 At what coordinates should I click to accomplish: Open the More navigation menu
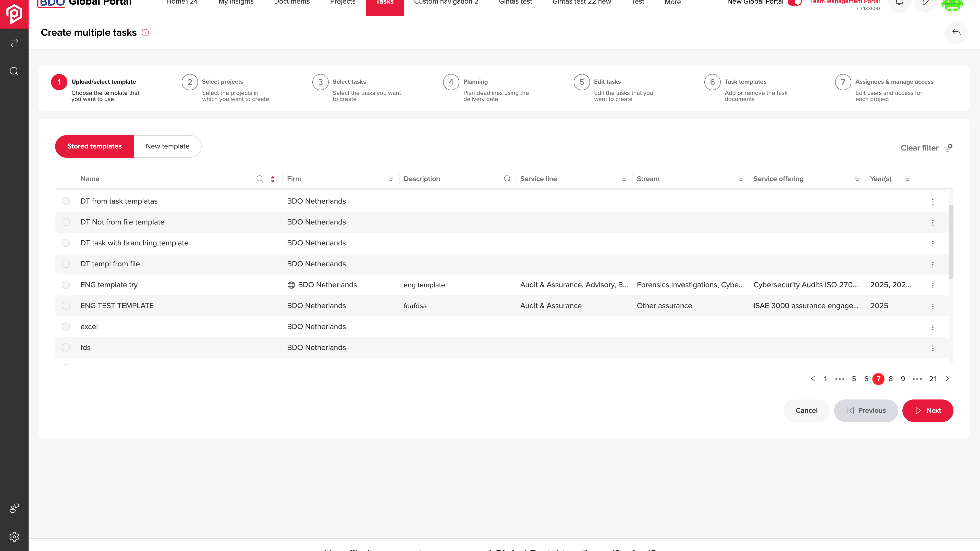click(x=673, y=2)
